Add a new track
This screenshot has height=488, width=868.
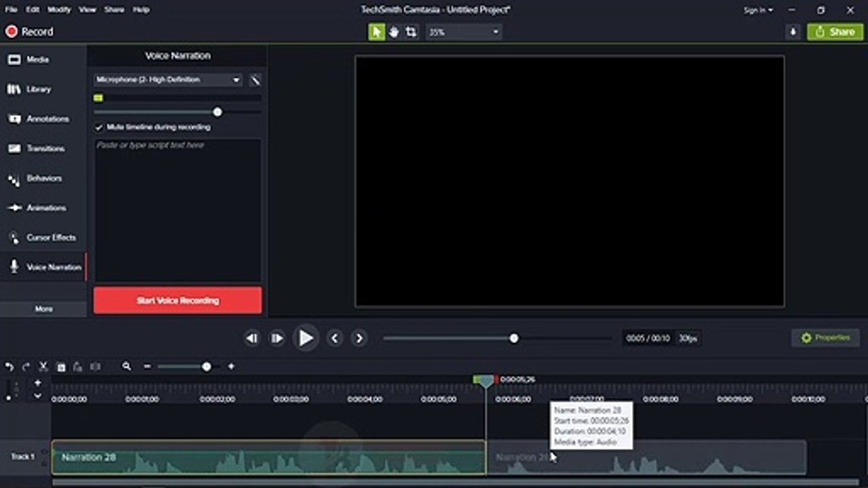coord(37,383)
